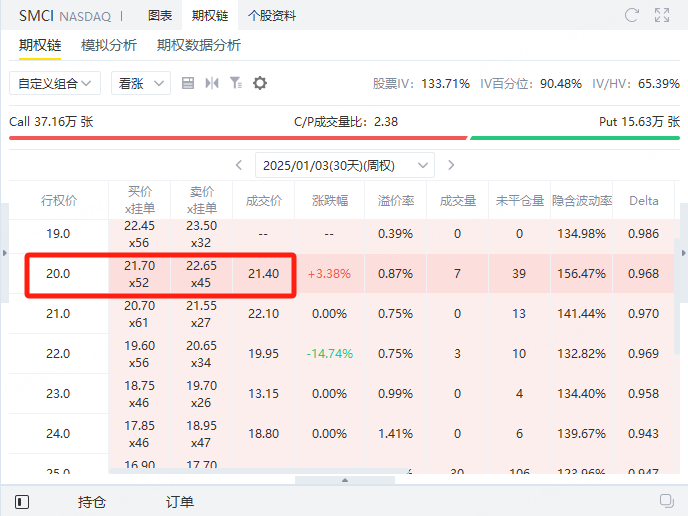Select the 期权链 sub-tab
This screenshot has width=688, height=516.
pos(40,45)
